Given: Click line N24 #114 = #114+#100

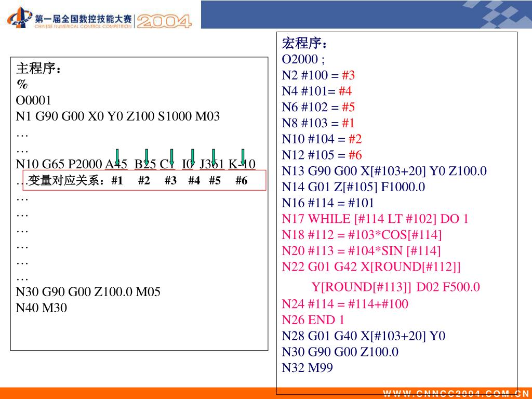Looking at the screenshot, I should click(x=345, y=304).
